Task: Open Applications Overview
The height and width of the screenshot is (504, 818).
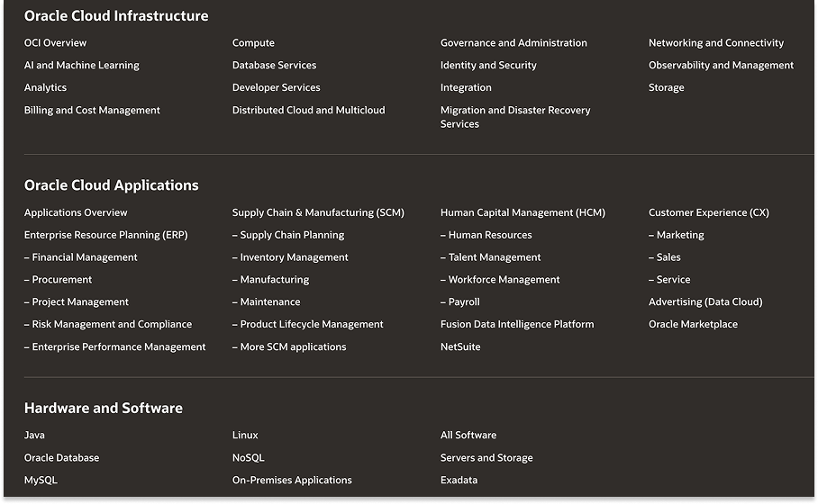Action: point(76,212)
